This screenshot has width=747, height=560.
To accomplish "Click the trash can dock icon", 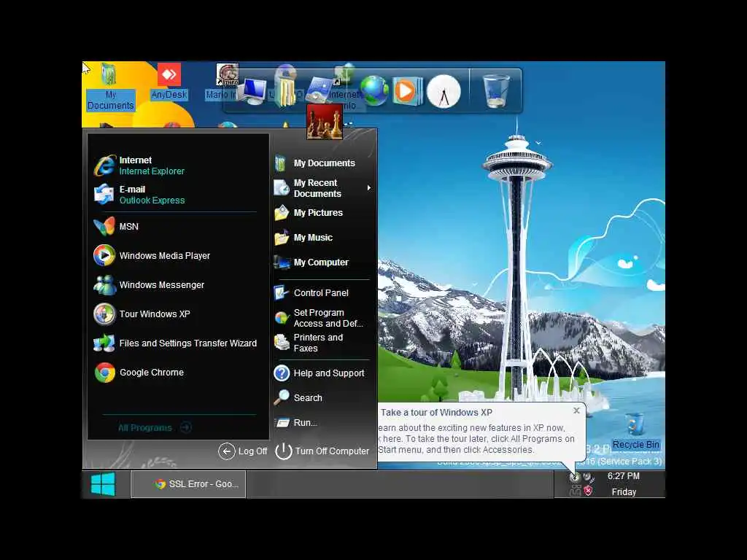I will click(x=496, y=90).
